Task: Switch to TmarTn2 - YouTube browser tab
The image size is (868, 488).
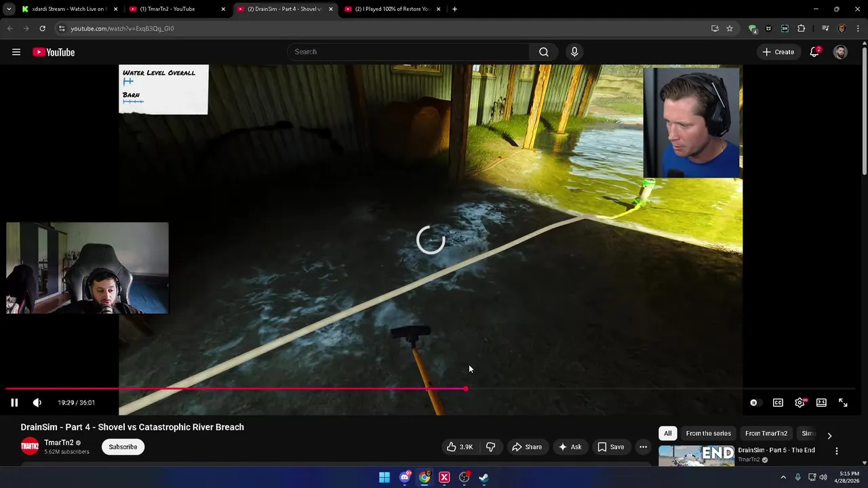Action: click(x=176, y=9)
